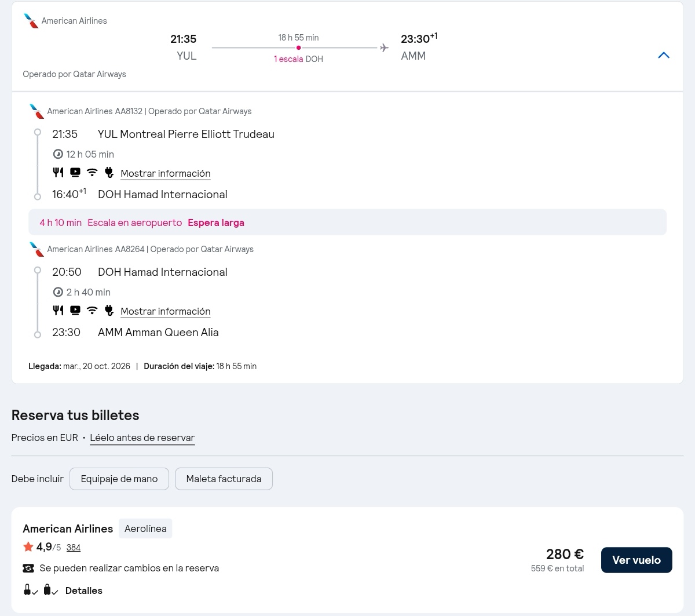
Task: Open the Léelo antes de reservar link
Action: point(142,438)
